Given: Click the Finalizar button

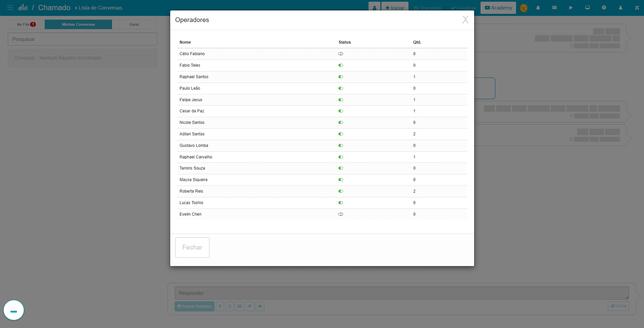Looking at the screenshot, I should coord(463,8).
